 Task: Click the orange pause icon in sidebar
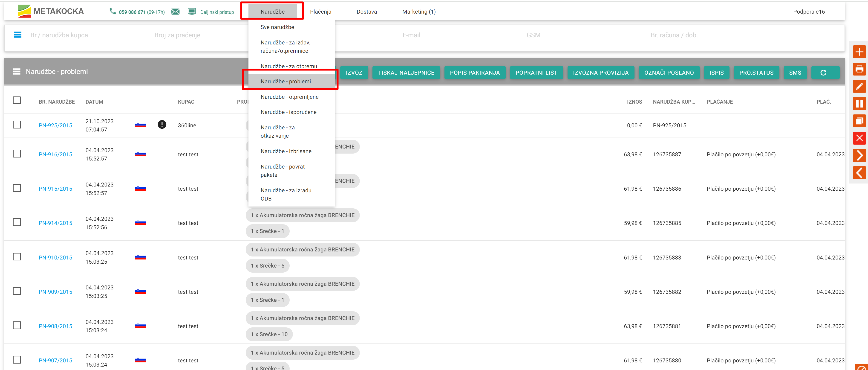pyautogui.click(x=859, y=104)
